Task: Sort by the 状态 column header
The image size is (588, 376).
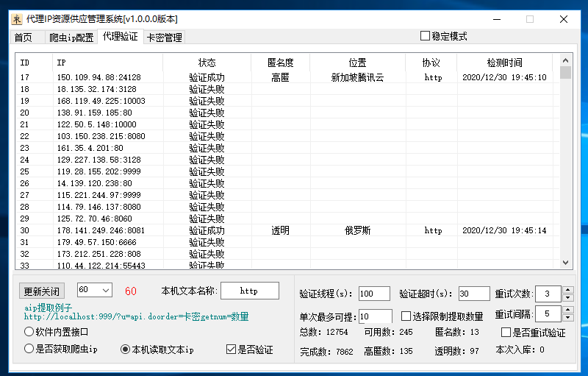Action: [207, 63]
